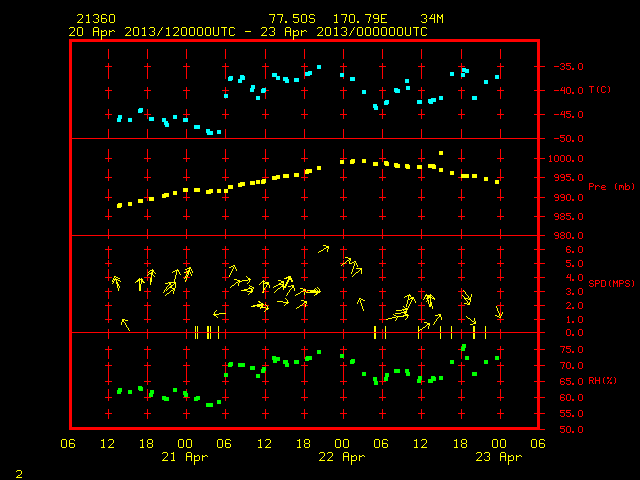Click the 170.79E longitude header text
Viewport: 640px width, 480px height.
360,19
